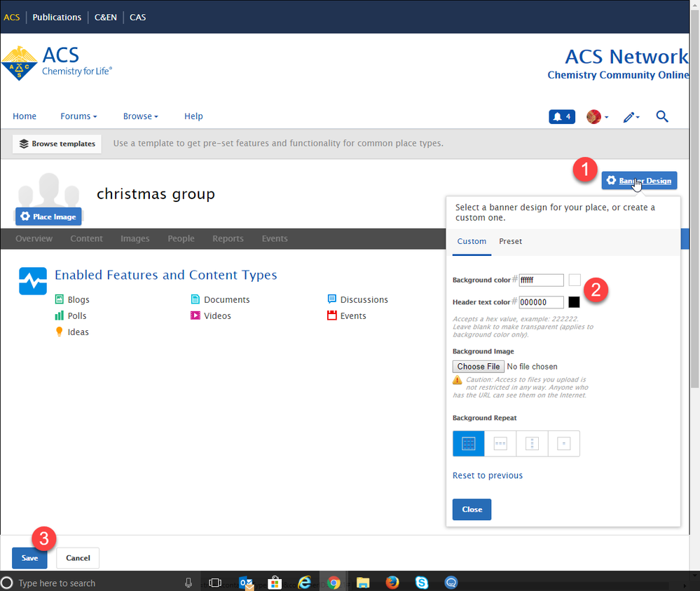Click the ACS Chemistry for Life logo
700x591 pixels.
(57, 63)
